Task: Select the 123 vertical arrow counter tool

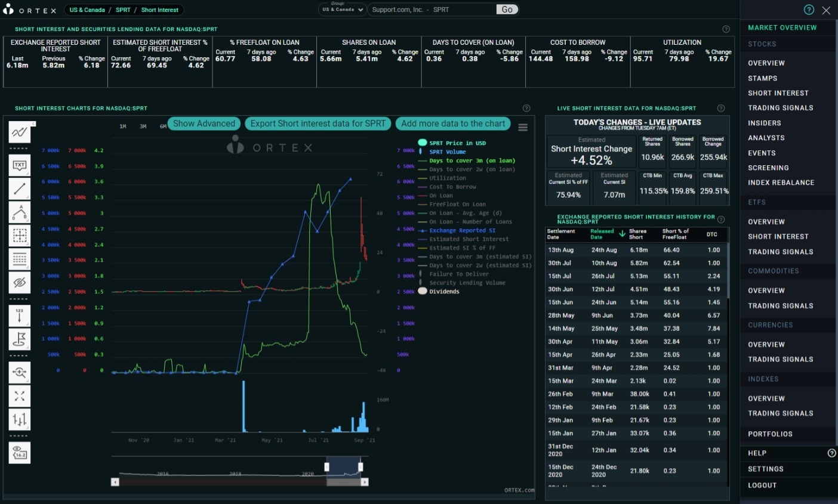Action: 20,316
